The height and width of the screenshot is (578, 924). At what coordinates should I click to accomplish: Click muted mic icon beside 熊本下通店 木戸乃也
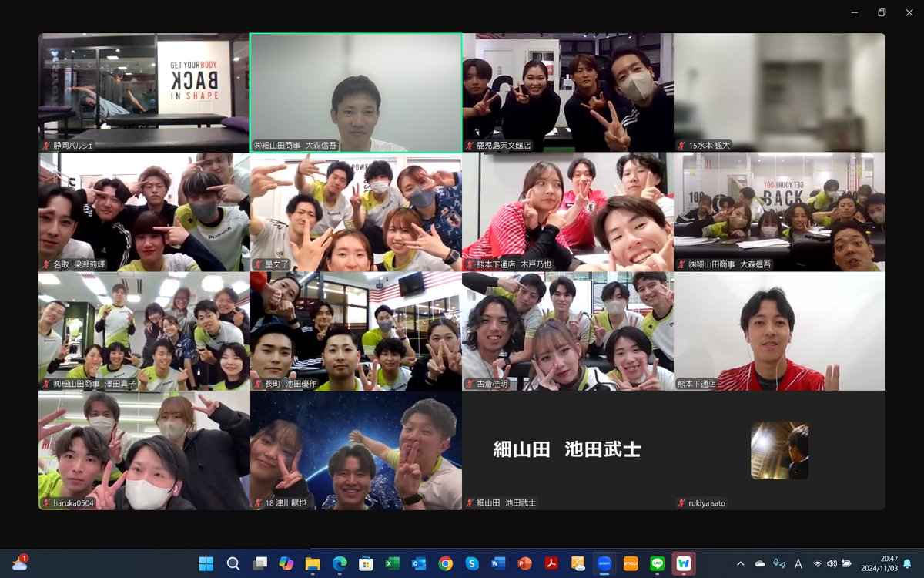[470, 264]
